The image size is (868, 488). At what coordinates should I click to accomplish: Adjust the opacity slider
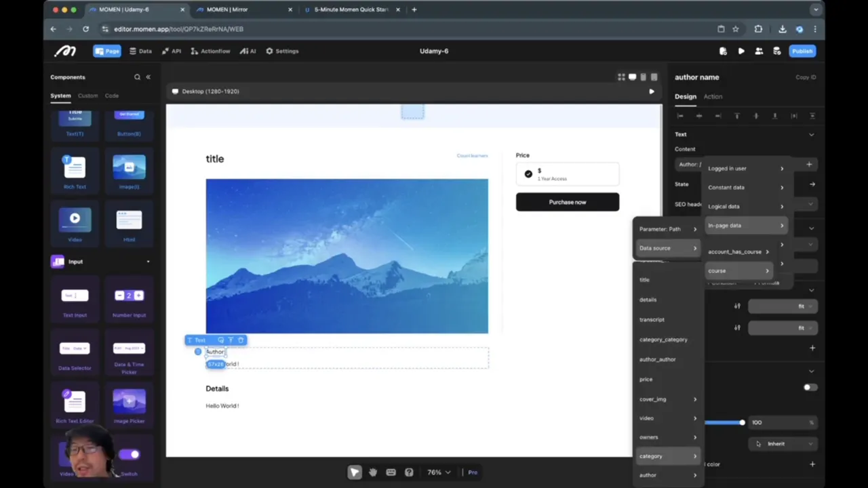coord(742,422)
